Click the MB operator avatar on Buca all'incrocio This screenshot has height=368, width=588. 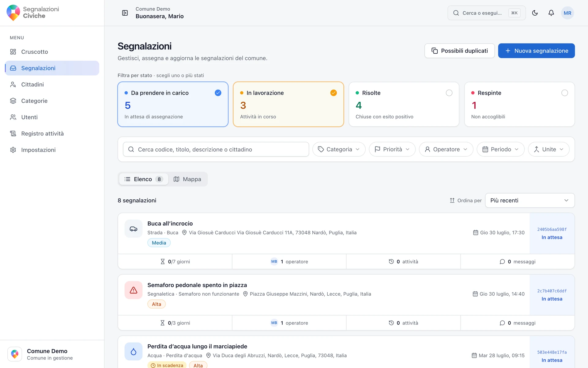pyautogui.click(x=274, y=262)
